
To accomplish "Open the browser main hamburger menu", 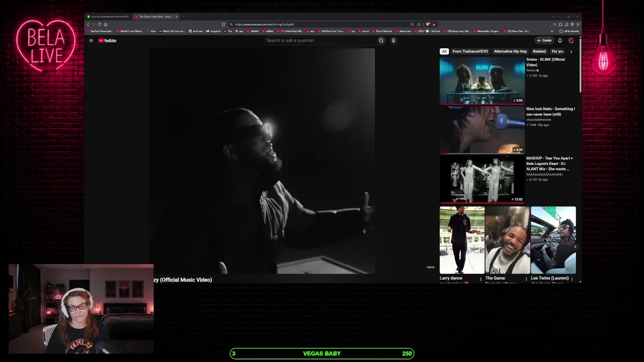I will pos(578,24).
